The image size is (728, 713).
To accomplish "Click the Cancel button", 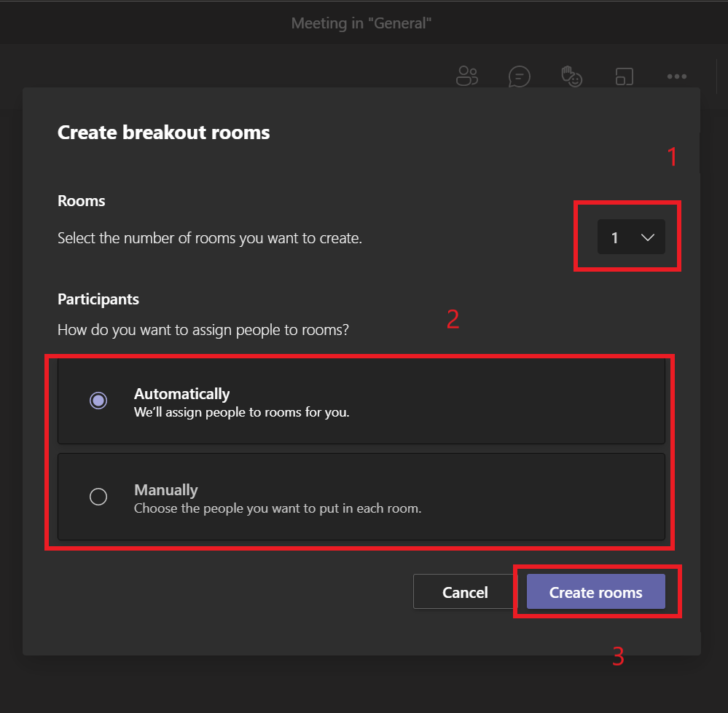I will (x=465, y=591).
